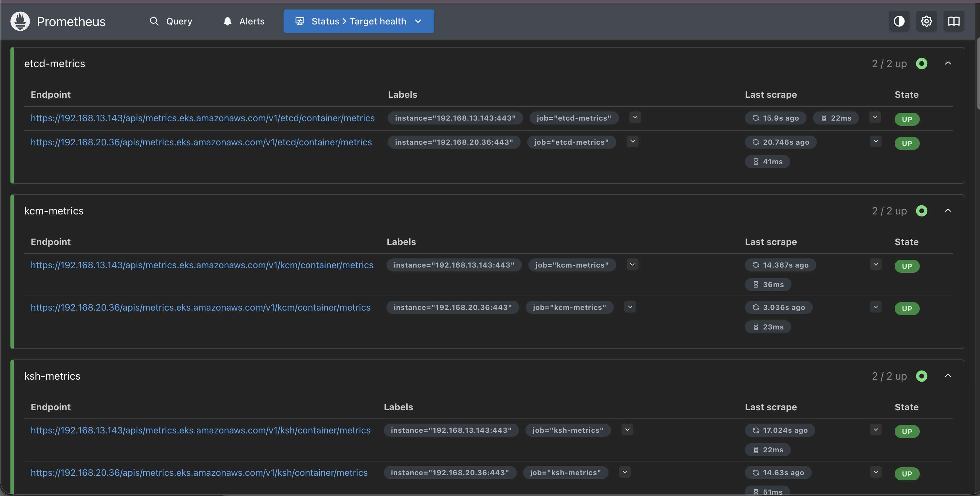This screenshot has height=496, width=980.
Task: Open the 192.168.13.143 kcm metrics endpoint link
Action: click(x=202, y=265)
